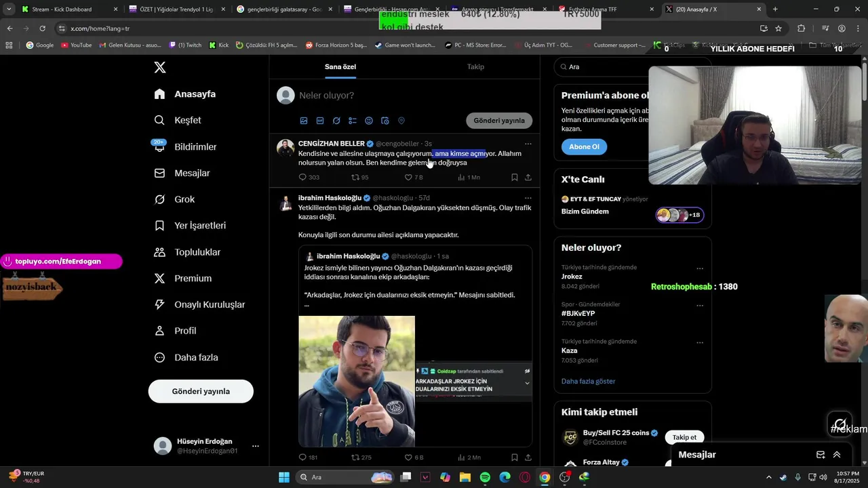868x488 pixels.
Task: View analytics of CENGİZHAN BELLER's post
Action: [x=469, y=178]
